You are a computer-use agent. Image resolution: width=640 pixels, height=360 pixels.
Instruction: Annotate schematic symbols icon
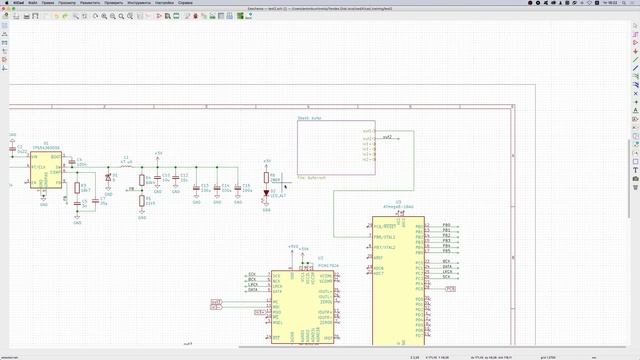pyautogui.click(x=187, y=16)
